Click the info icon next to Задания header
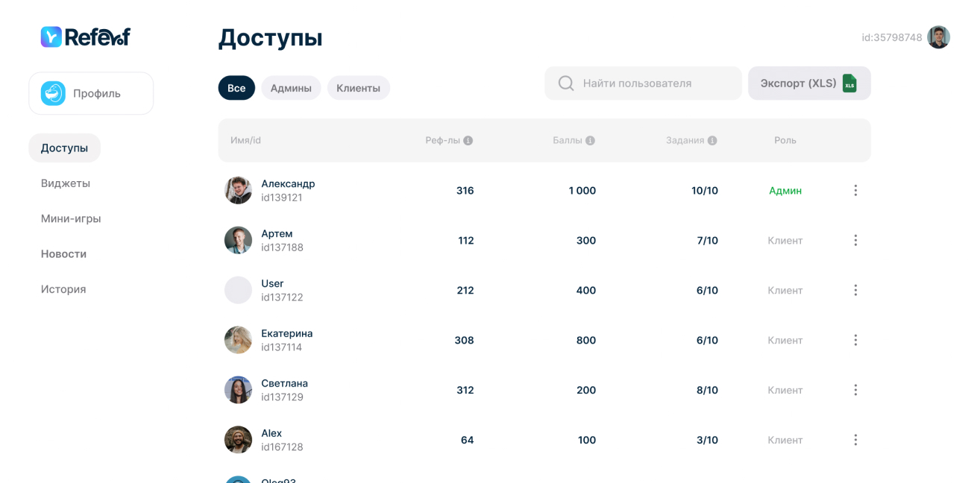The image size is (980, 483). tap(712, 139)
